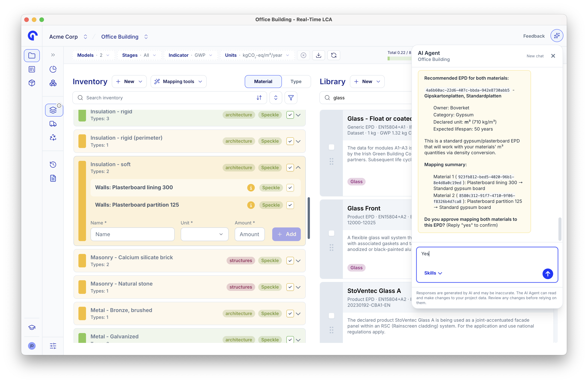The image size is (588, 383).
Task: Toggle checkbox for Masonry - Calcium silicate brick
Action: (x=290, y=261)
